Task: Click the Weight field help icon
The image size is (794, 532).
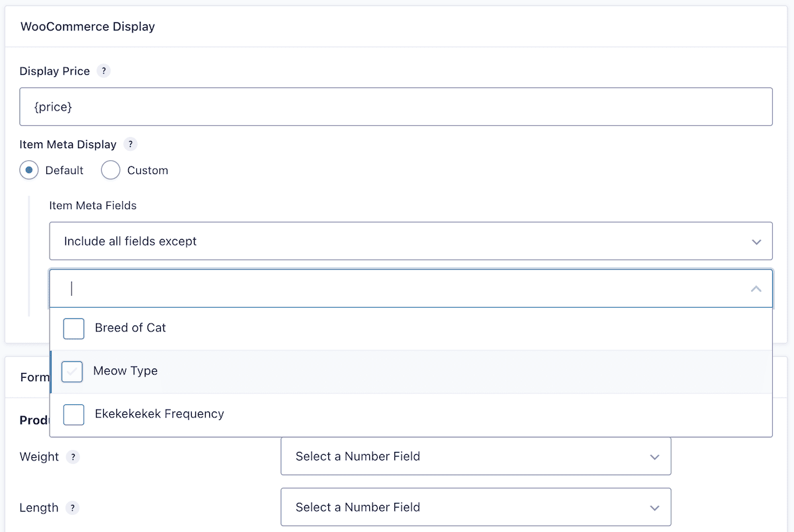Action: (x=73, y=457)
